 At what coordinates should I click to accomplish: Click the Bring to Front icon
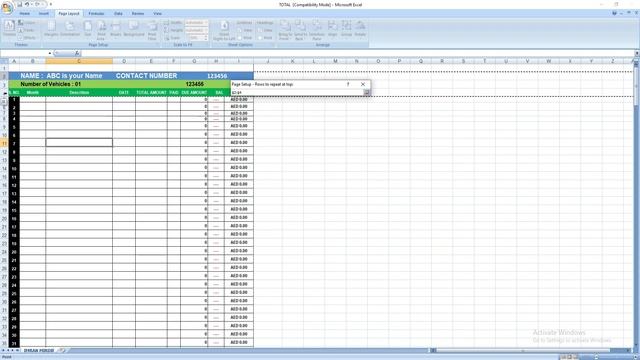click(x=285, y=29)
